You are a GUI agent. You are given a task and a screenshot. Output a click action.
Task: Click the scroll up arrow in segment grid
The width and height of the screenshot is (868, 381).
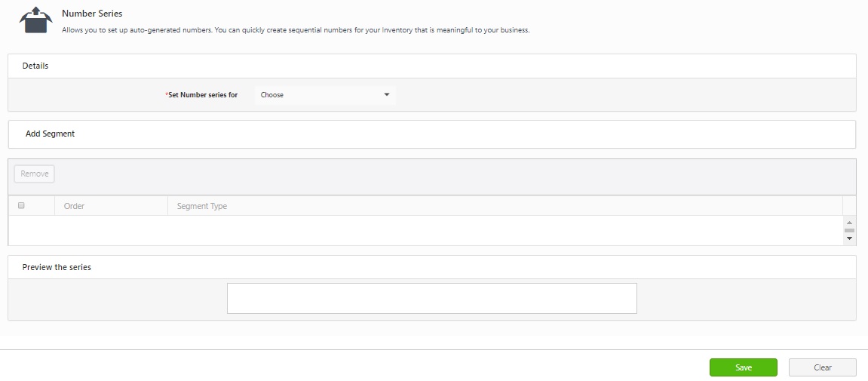[849, 223]
